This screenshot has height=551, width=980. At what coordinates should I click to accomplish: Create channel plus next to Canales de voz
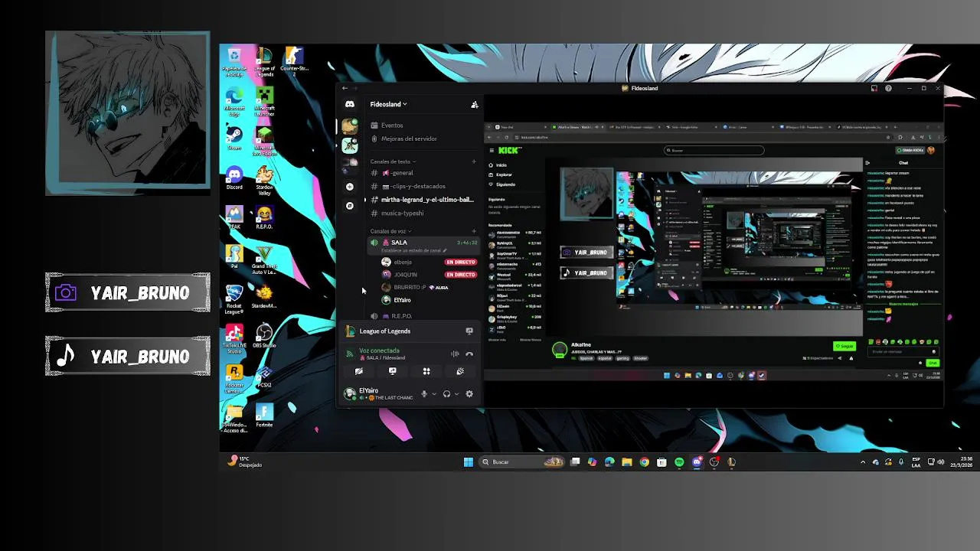click(474, 231)
